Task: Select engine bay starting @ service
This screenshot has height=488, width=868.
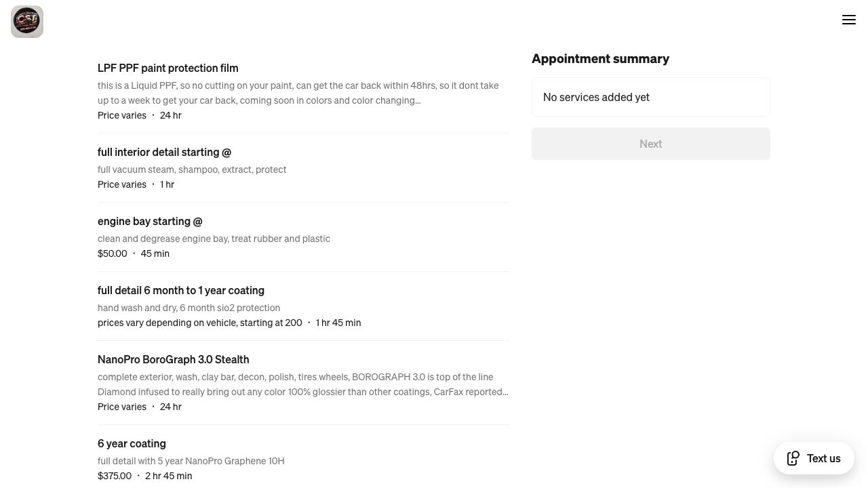Action: (x=150, y=221)
